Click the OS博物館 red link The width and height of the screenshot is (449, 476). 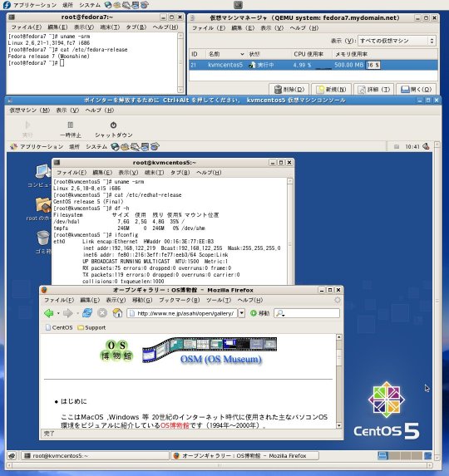point(175,425)
